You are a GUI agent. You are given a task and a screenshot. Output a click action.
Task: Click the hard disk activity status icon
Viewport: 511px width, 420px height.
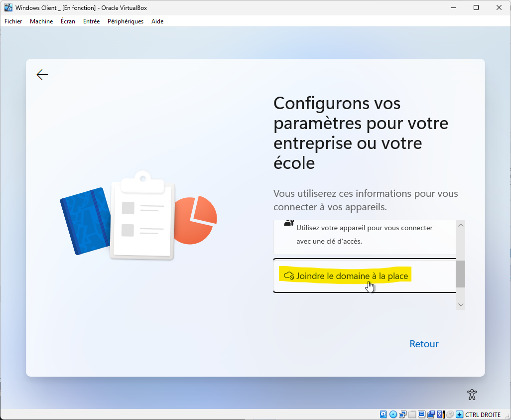coord(383,415)
